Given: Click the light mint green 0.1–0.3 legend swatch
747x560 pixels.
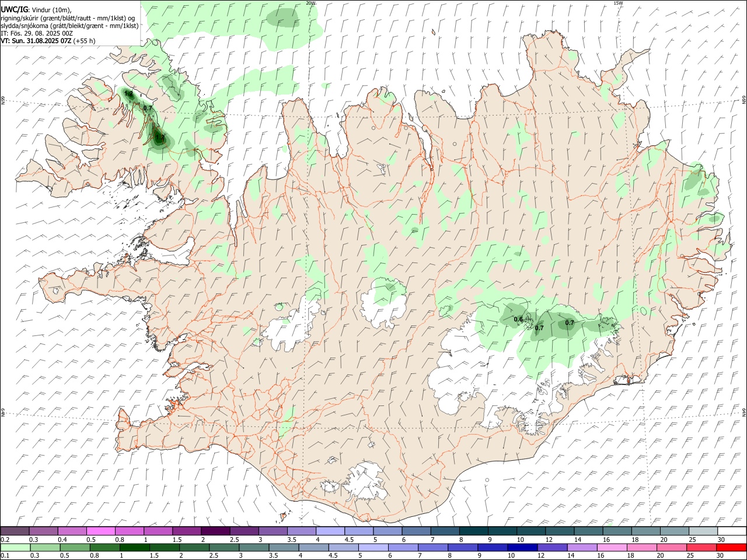Looking at the screenshot, I should (15, 548).
